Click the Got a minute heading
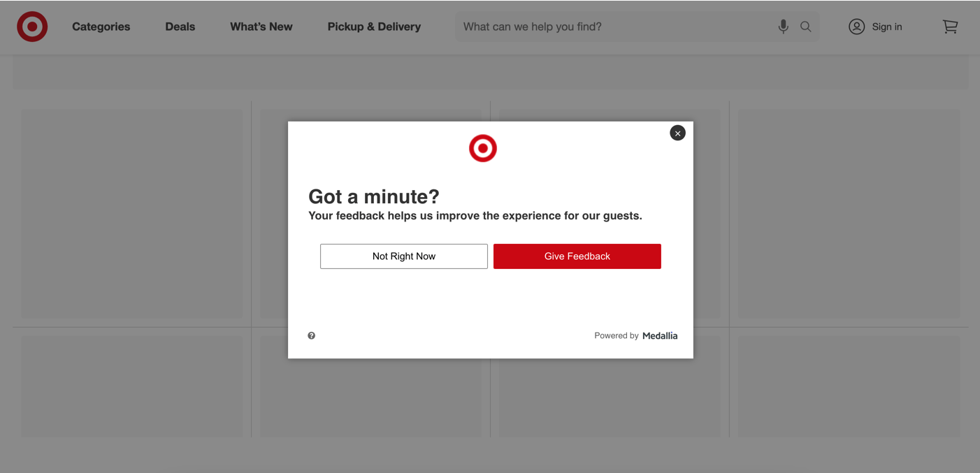 (x=374, y=196)
